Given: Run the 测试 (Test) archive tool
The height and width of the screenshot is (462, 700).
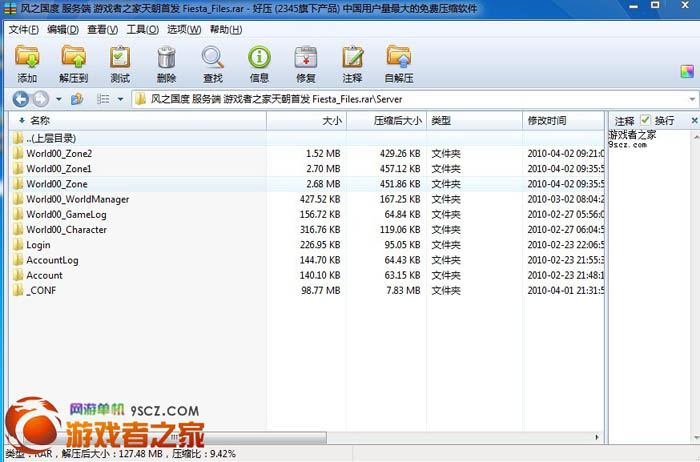Looking at the screenshot, I should click(x=120, y=62).
